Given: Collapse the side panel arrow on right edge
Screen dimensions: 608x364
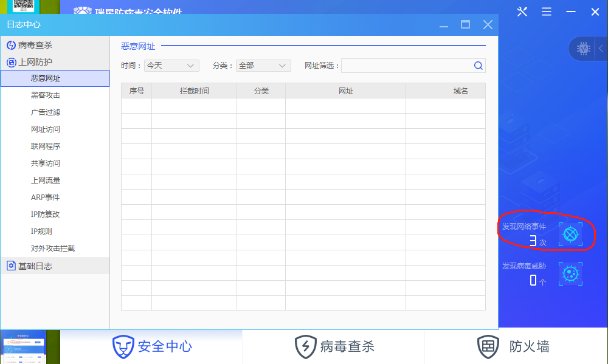Looking at the screenshot, I should click(x=601, y=49).
